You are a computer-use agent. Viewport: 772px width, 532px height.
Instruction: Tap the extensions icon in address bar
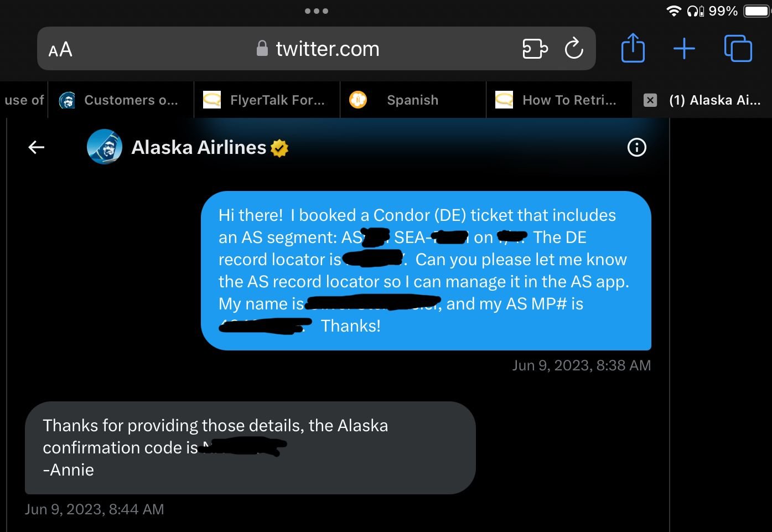[x=535, y=49]
